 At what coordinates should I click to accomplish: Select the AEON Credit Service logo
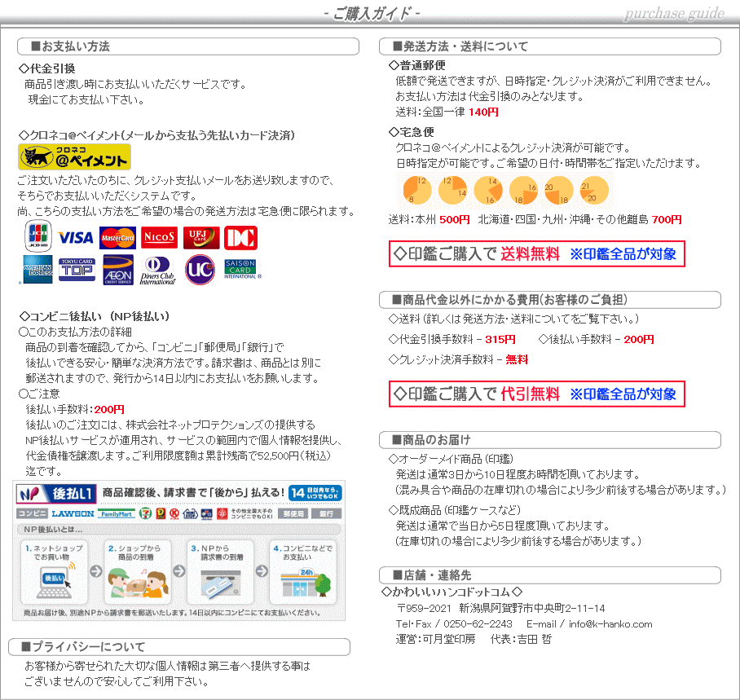click(117, 270)
